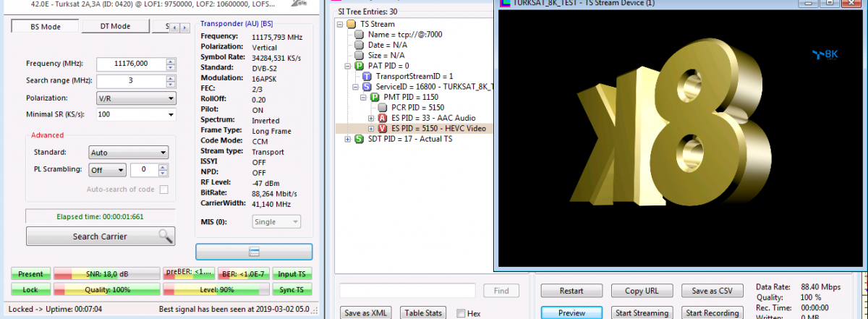Click the preBER indicator bar

pos(187,274)
